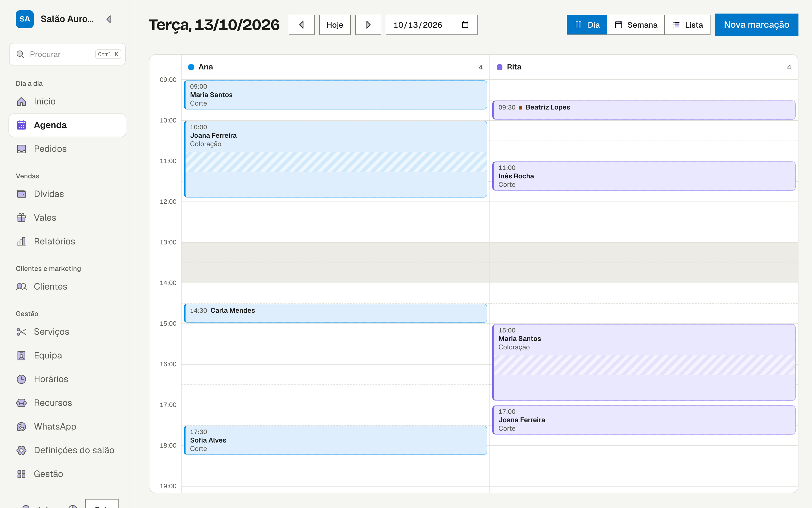Open Joana Ferreira 10:00 Coloração appointment
This screenshot has width=812, height=508.
click(x=336, y=159)
